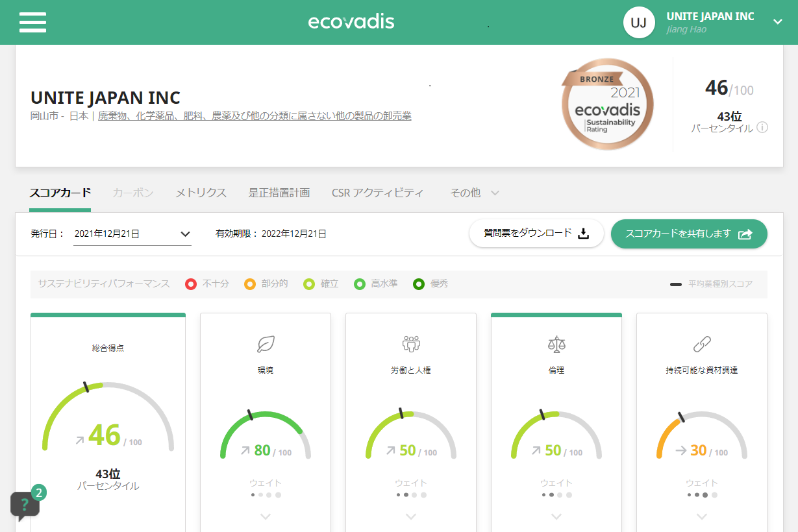Open the CSR アクティビティ tab
Viewport: 798px width, 532px height.
click(x=377, y=193)
